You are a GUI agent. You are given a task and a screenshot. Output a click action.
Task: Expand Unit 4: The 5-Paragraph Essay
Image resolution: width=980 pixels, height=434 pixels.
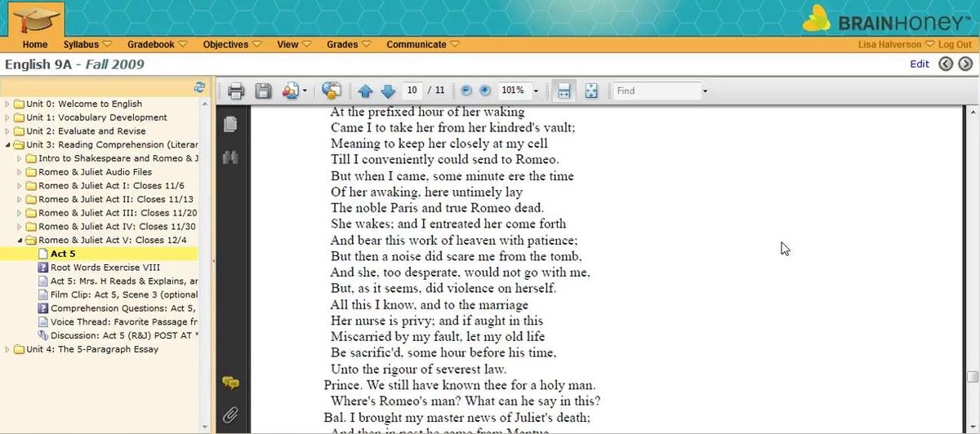(x=8, y=349)
